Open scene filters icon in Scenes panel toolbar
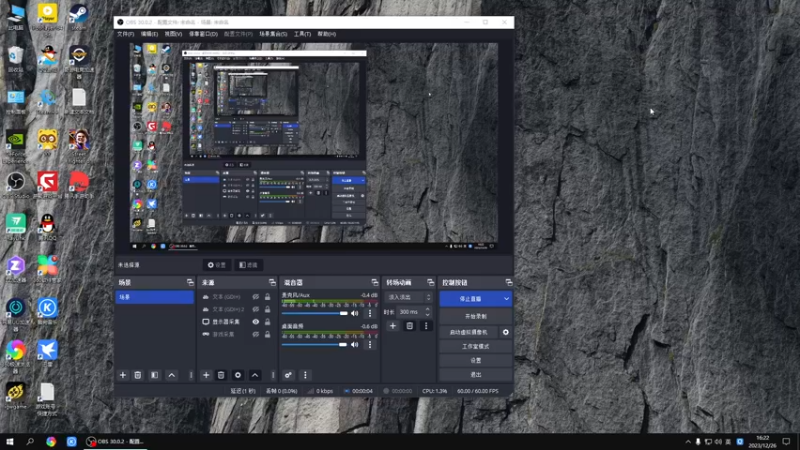 155,375
